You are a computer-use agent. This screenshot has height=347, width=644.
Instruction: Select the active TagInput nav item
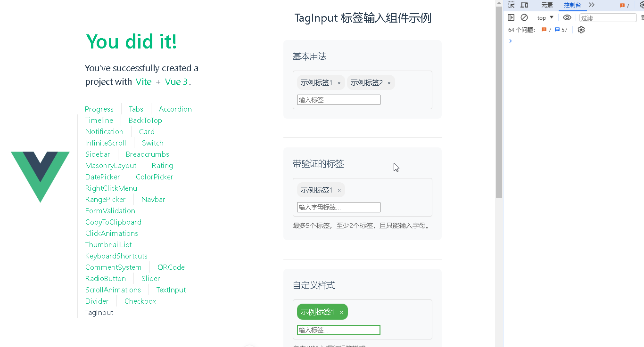99,312
